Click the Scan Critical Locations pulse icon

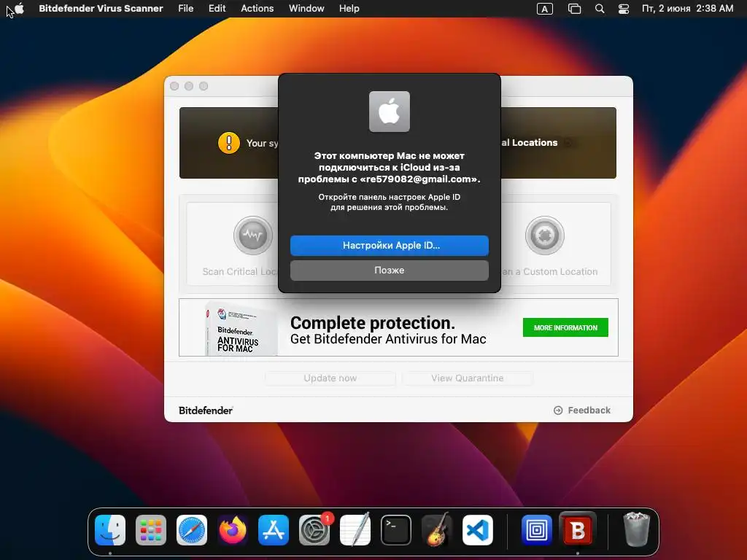click(x=253, y=236)
